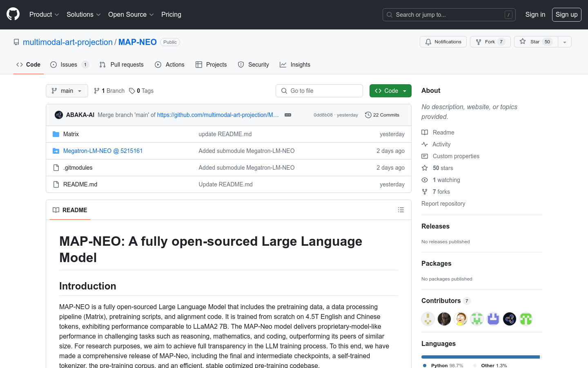Viewport: 588px width, 368px height.
Task: Open the Megatron-LM-NEO submodule link
Action: click(103, 151)
